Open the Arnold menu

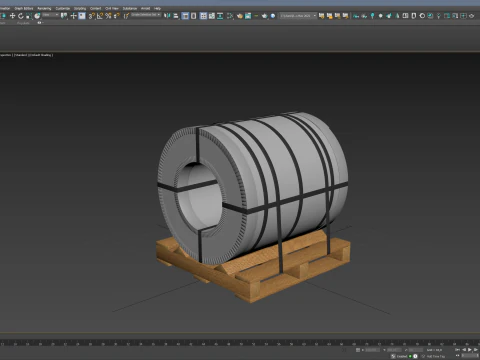[x=145, y=8]
